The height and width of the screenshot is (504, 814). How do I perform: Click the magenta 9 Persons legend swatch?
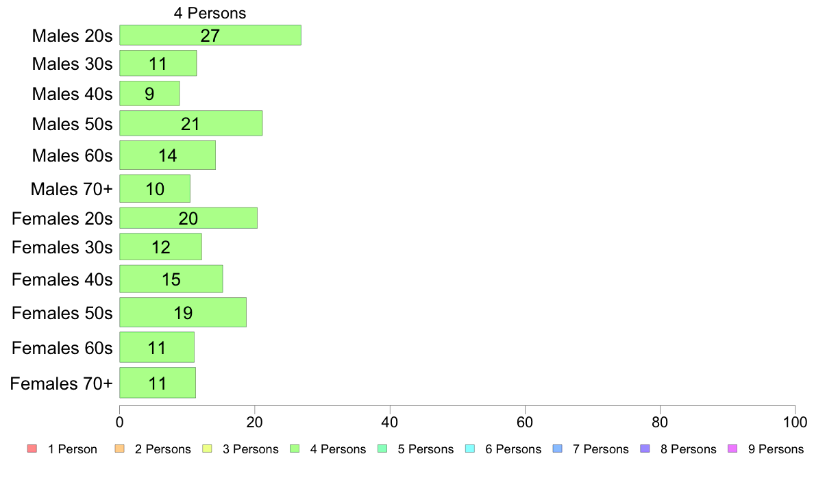coord(732,449)
